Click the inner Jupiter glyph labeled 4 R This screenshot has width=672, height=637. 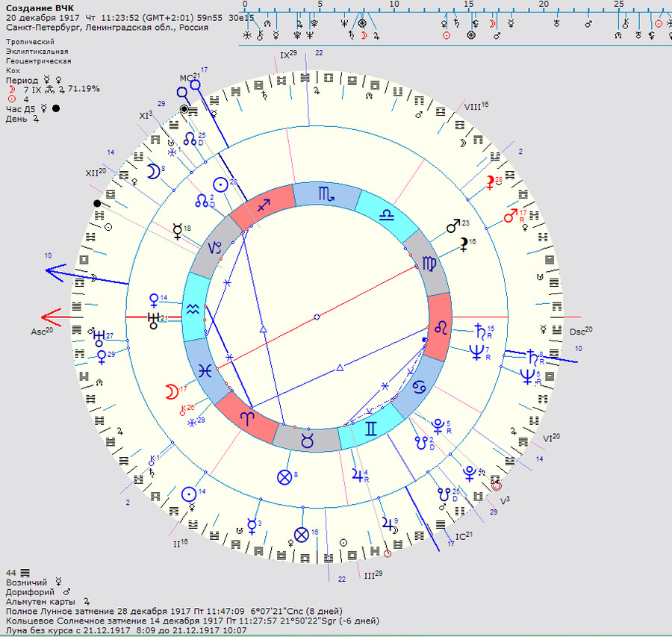click(x=355, y=473)
